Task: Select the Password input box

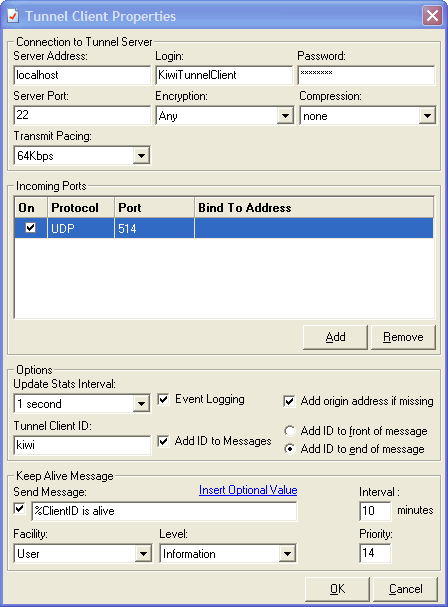Action: coord(366,75)
